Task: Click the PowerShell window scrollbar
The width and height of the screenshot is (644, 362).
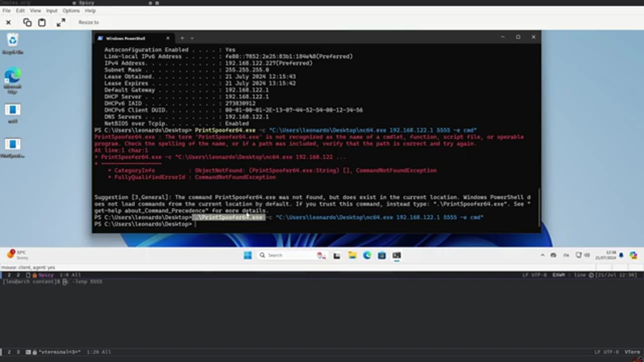Action: tap(538, 207)
